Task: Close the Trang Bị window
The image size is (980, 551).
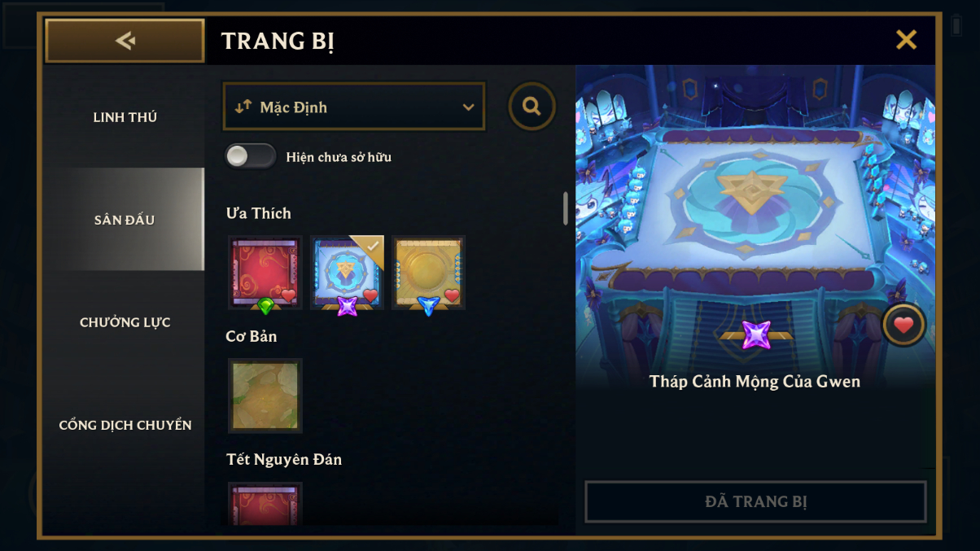Action: coord(906,40)
